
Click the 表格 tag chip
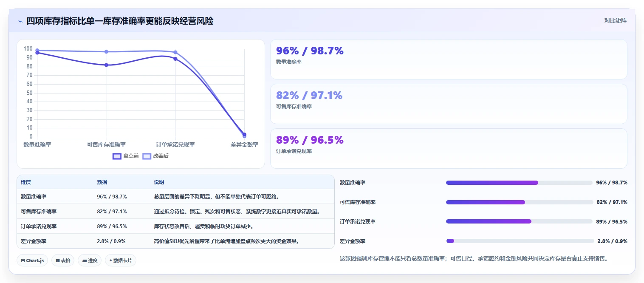tap(63, 260)
